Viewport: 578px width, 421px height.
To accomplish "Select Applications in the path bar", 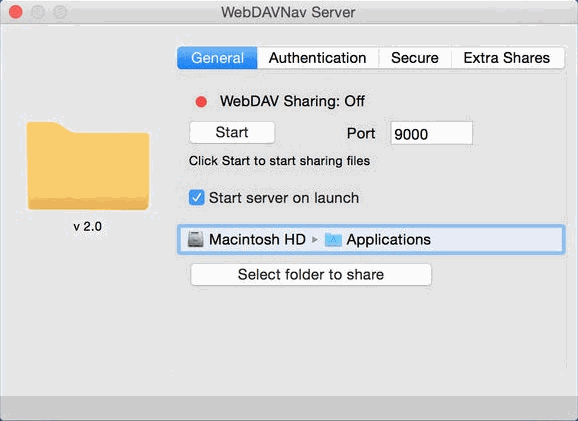I will [389, 240].
